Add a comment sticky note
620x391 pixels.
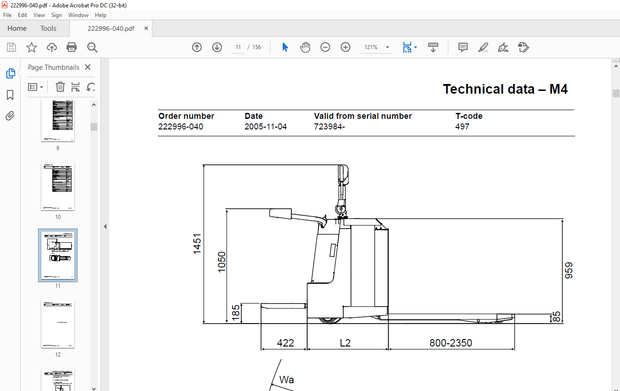pyautogui.click(x=463, y=47)
